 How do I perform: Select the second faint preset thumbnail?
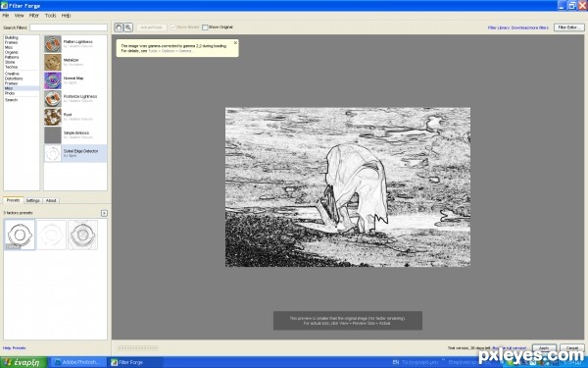coord(51,235)
